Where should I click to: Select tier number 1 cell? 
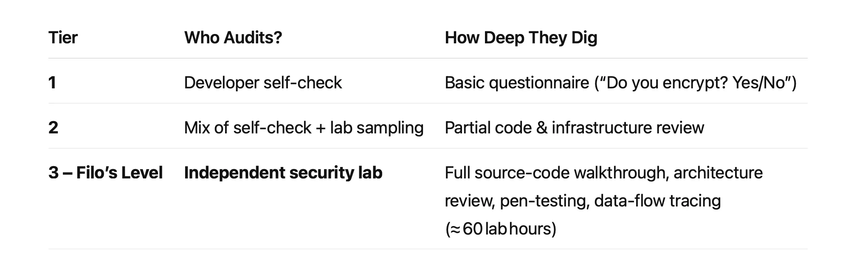[52, 83]
